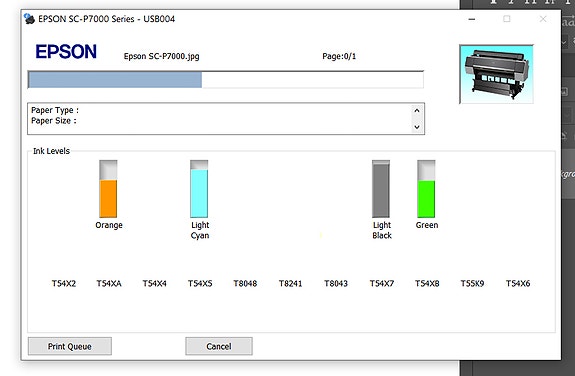
Task: Click the Light Cyan ink label
Action: (x=200, y=230)
